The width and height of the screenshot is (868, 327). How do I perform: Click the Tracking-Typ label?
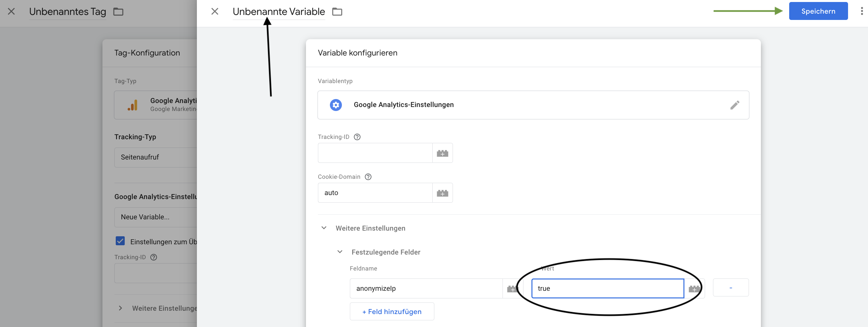point(135,137)
